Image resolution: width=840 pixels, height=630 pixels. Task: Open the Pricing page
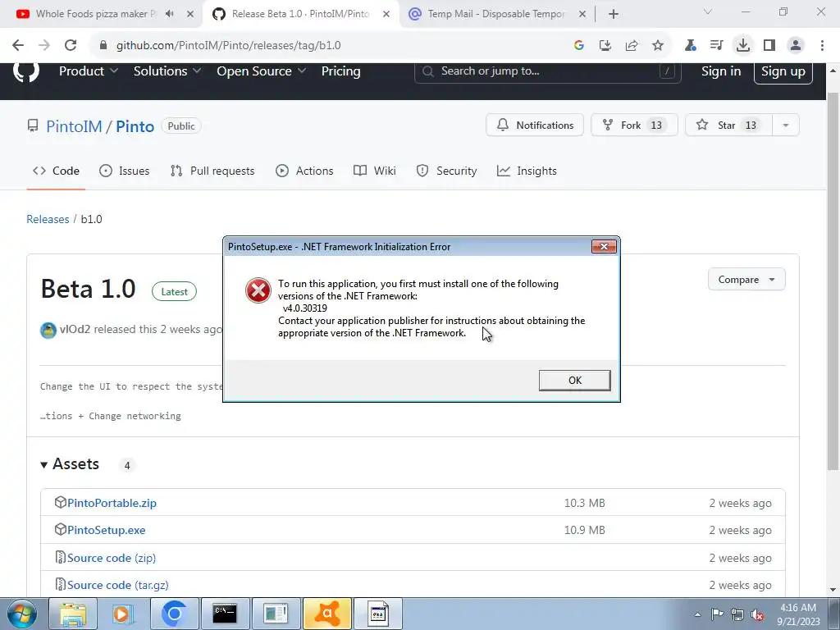tap(340, 71)
